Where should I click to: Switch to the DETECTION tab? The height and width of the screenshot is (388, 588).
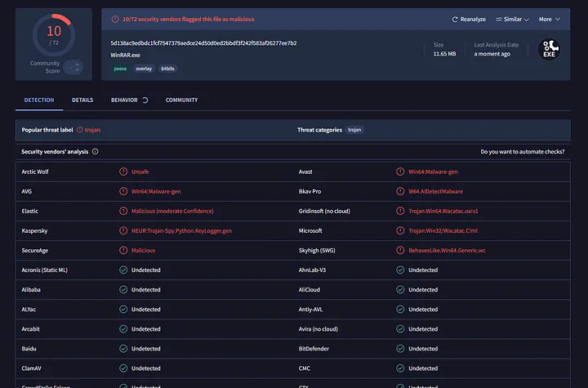pyautogui.click(x=39, y=100)
